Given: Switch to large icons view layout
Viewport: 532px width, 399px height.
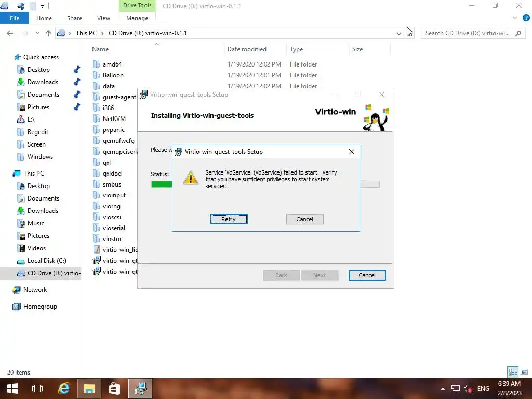Looking at the screenshot, I should (524, 372).
